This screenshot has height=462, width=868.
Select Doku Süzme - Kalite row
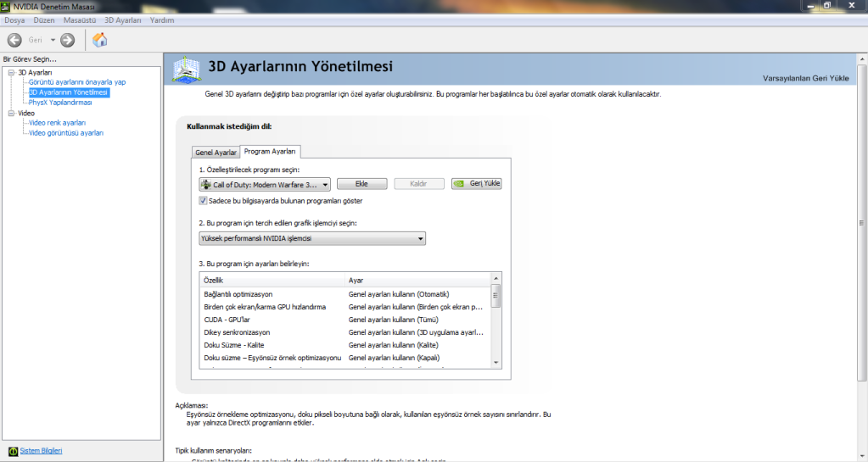tap(344, 345)
